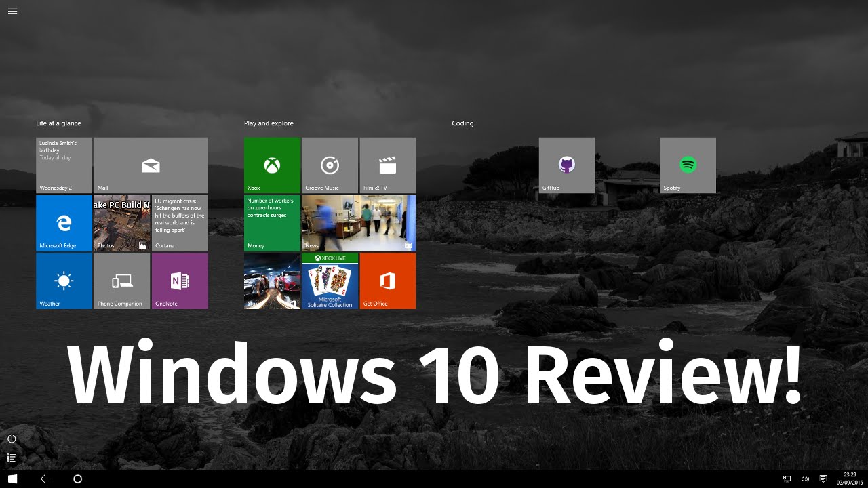This screenshot has height=488, width=868.
Task: Open Phone Companion tile
Action: tap(122, 281)
